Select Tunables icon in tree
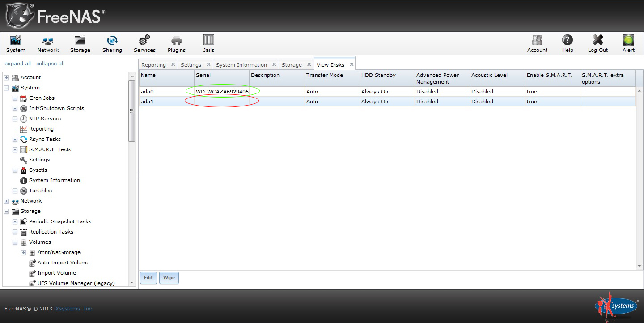The image size is (644, 323). pos(24,191)
